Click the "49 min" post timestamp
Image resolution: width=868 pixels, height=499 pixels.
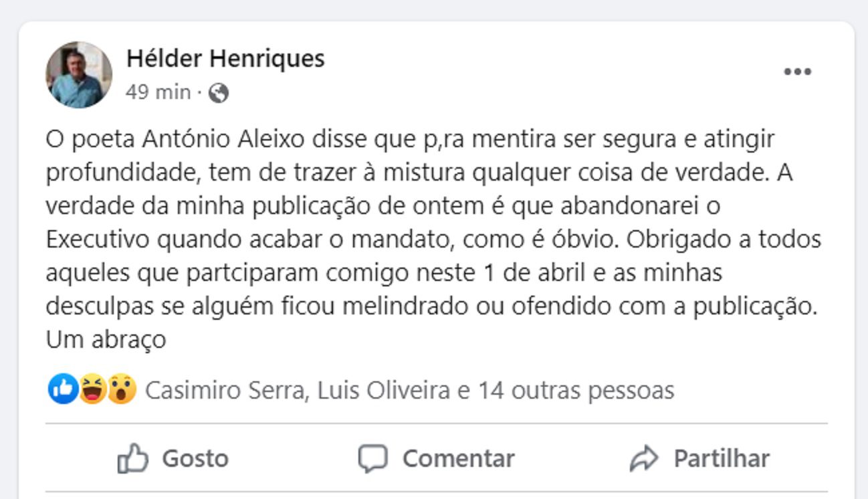[x=158, y=92]
